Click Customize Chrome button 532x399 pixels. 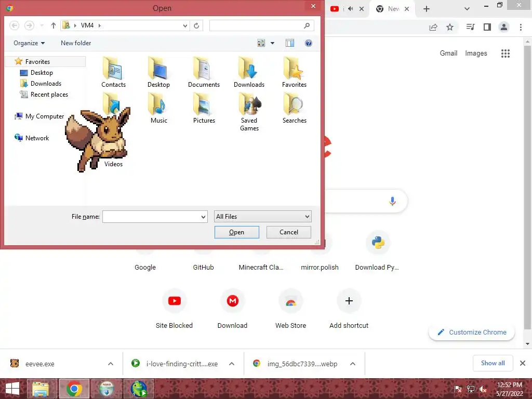tap(472, 332)
